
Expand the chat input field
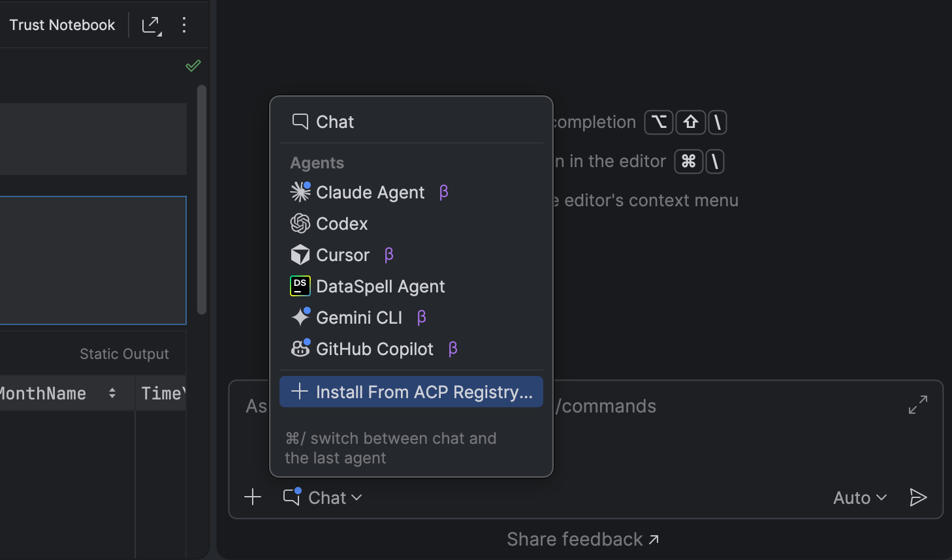coord(918,405)
